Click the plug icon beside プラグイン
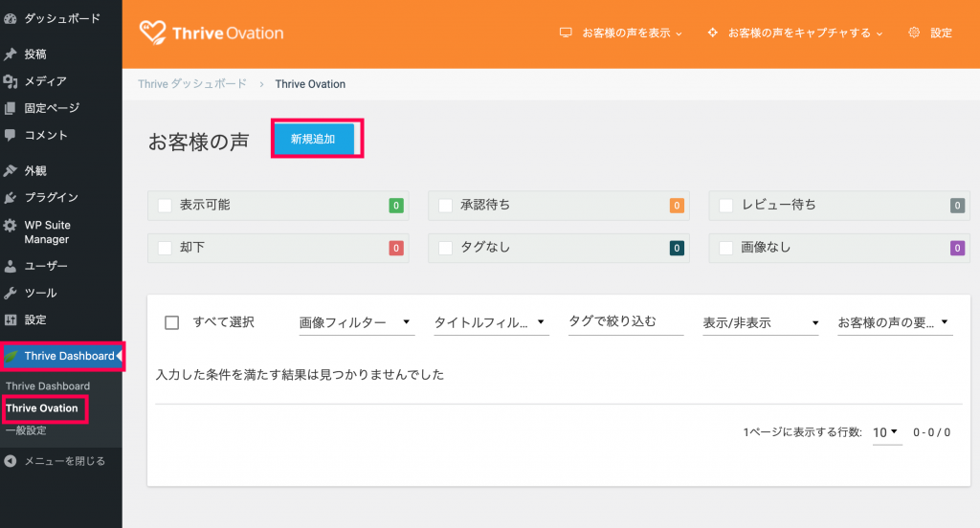 coord(10,197)
